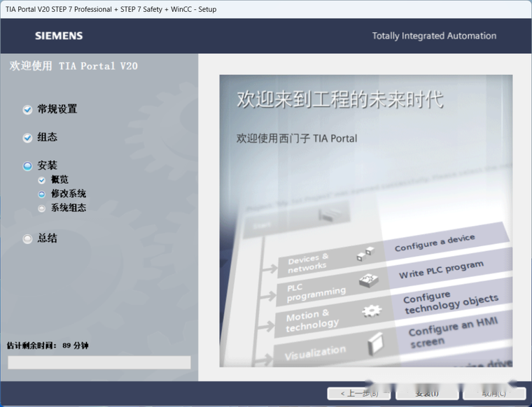This screenshot has height=407, width=532.
Task: Click the grey pending icon beside 系统组态
Action: pos(42,208)
